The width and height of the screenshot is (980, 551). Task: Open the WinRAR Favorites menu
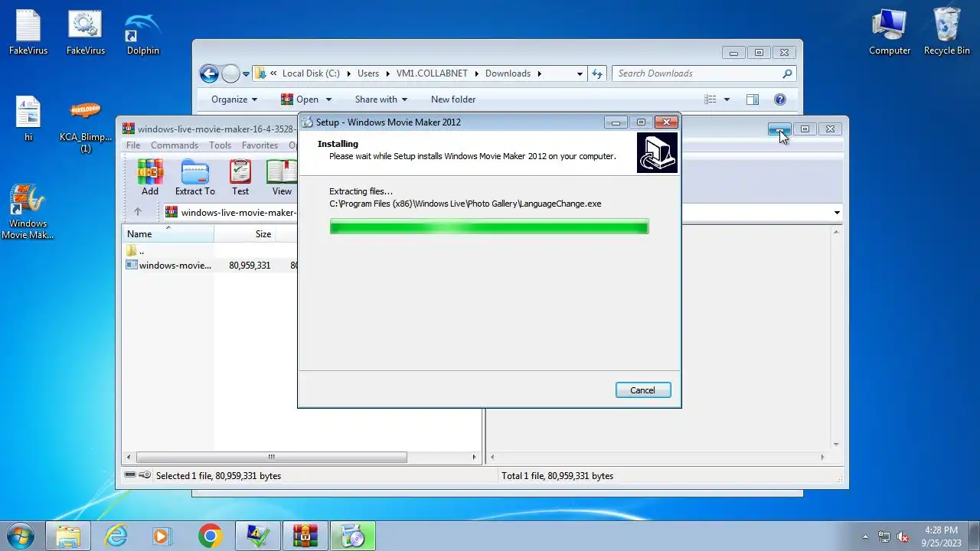[260, 145]
